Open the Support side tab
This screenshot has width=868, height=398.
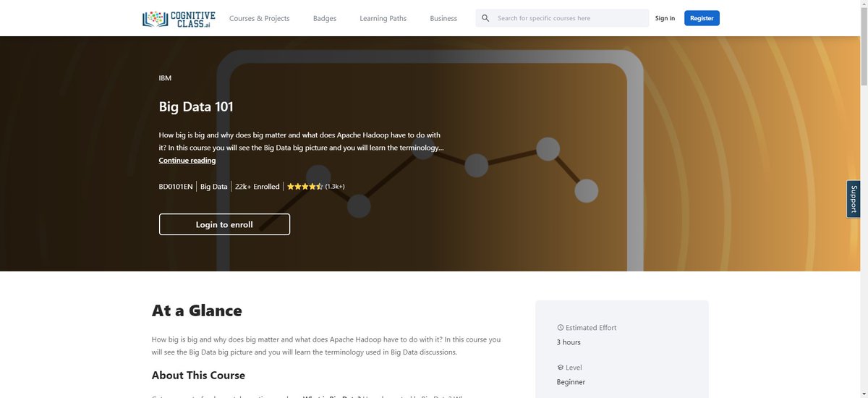tap(854, 199)
